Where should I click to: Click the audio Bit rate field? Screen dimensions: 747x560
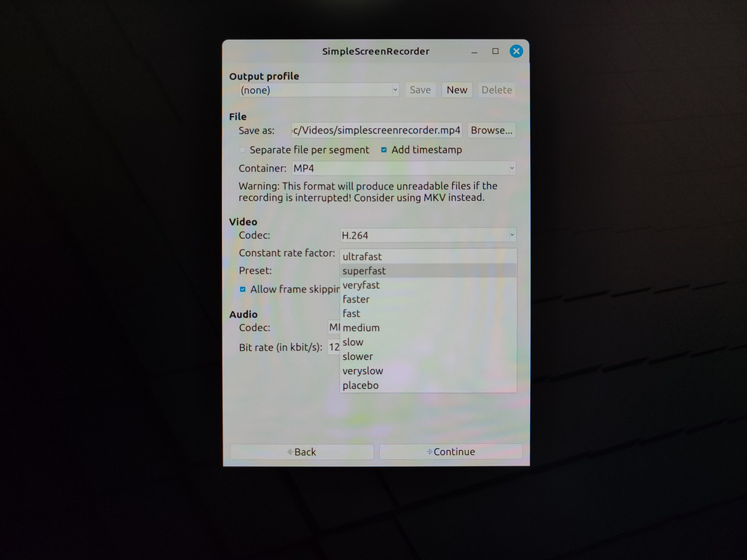(334, 347)
